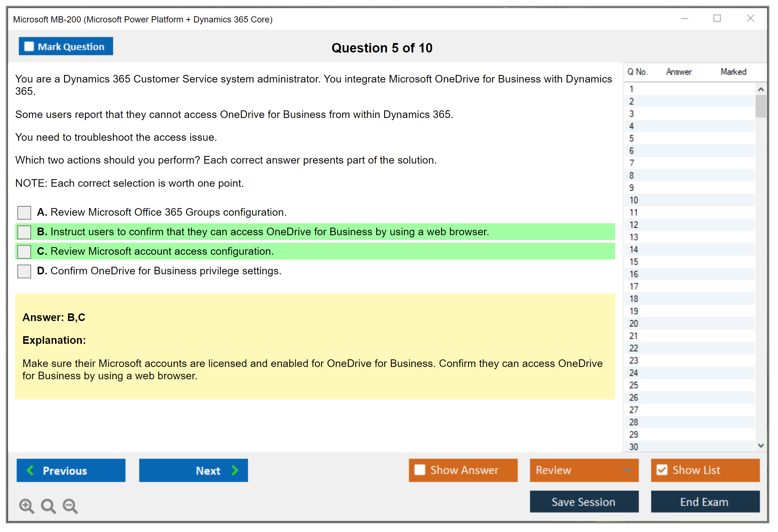Check answer option A checkbox
Image resolution: width=778 pixels, height=532 pixels.
click(x=24, y=212)
